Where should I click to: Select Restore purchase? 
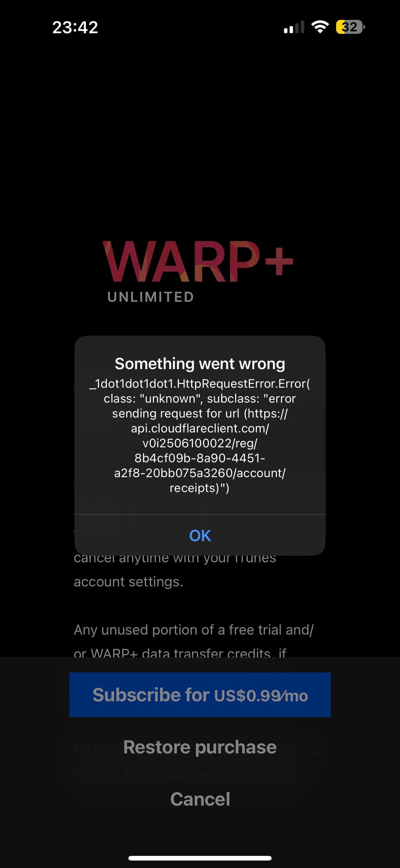coord(200,747)
